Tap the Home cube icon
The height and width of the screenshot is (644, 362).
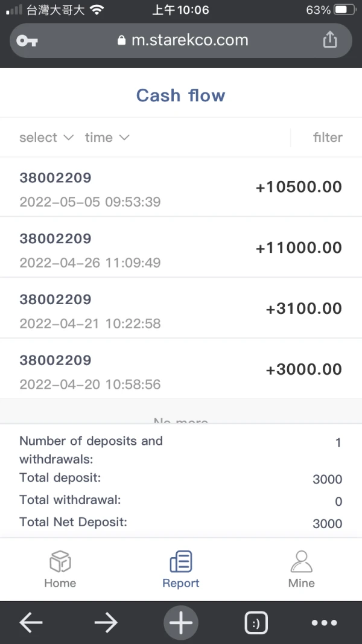click(60, 561)
